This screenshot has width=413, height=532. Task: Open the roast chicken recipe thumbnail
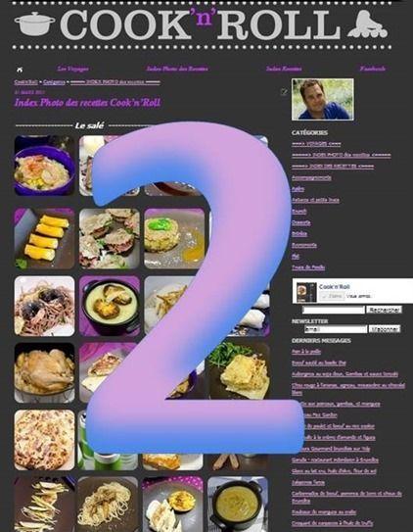click(44, 372)
